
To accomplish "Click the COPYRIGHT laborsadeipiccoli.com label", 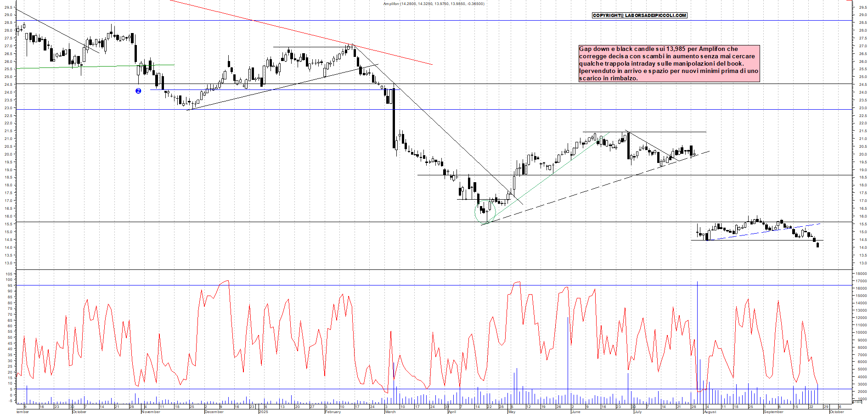I will pyautogui.click(x=639, y=15).
